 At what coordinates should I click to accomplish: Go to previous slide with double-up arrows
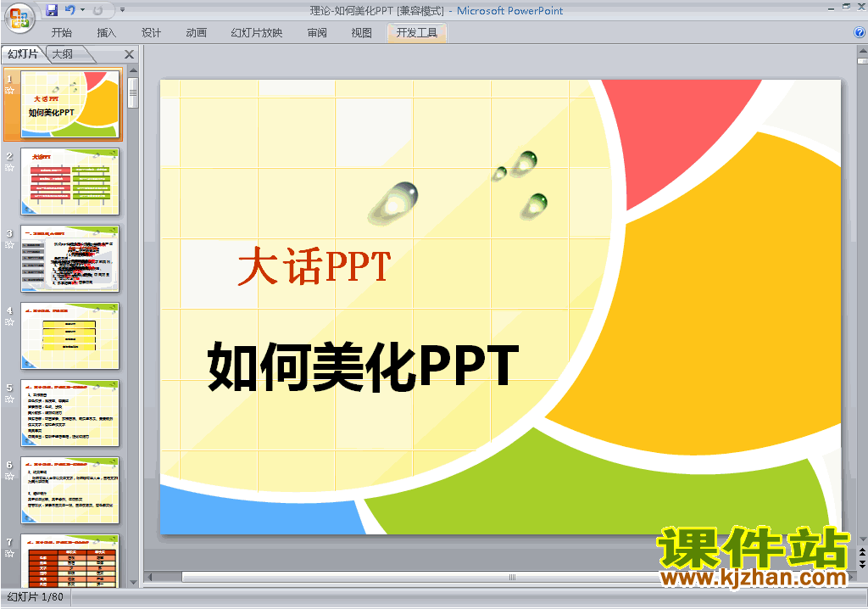click(x=862, y=552)
